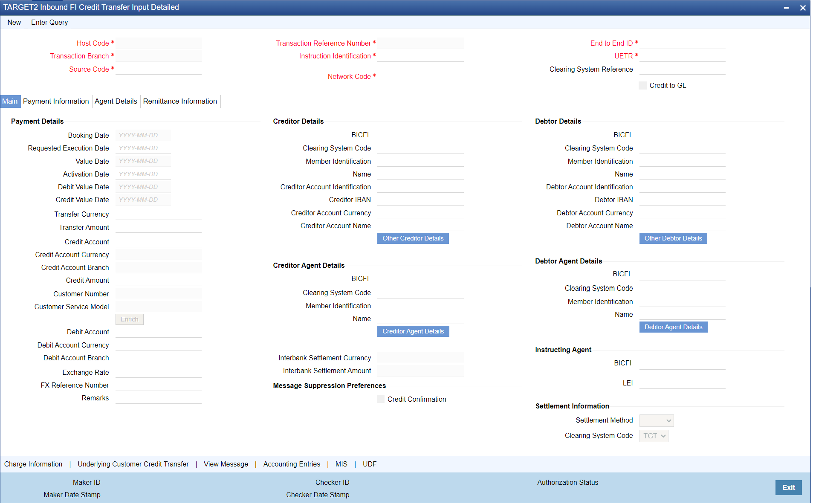Focus the Credit Amount field

pos(159,280)
